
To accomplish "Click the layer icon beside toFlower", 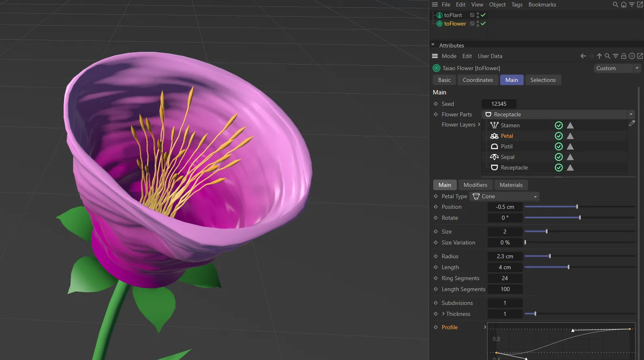I will pyautogui.click(x=472, y=24).
